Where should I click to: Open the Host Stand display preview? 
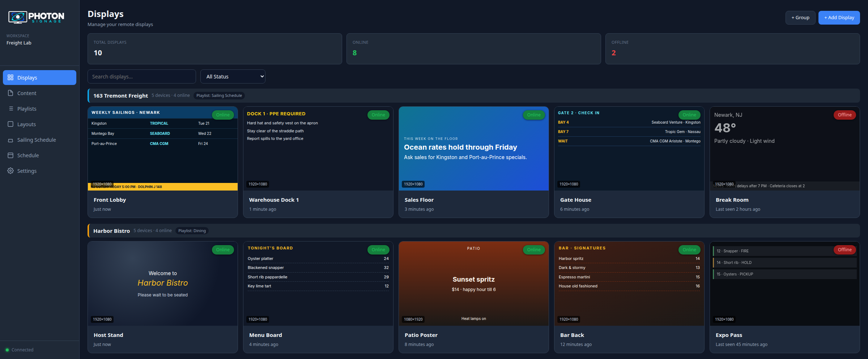163,284
